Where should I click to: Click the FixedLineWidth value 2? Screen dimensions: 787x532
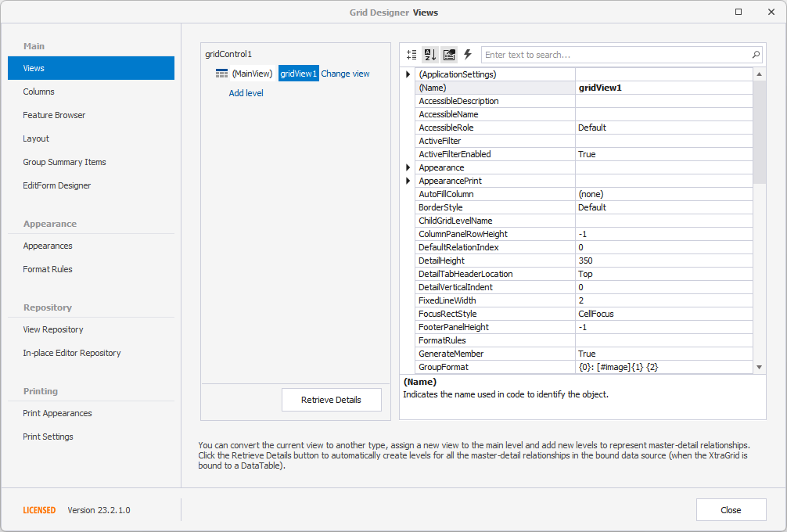pos(664,300)
